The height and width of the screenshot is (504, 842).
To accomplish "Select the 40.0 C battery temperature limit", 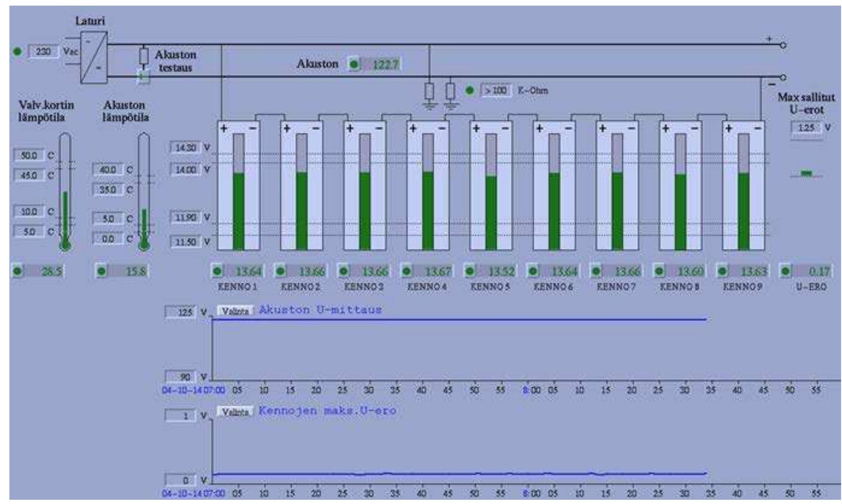I will 108,169.
